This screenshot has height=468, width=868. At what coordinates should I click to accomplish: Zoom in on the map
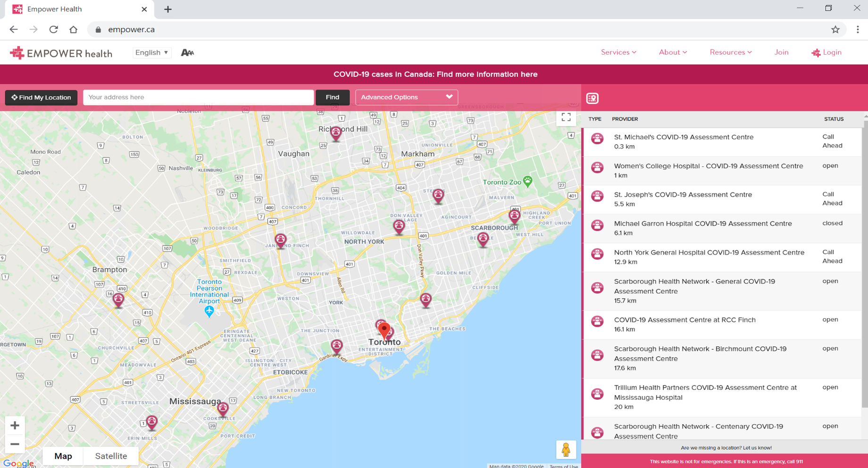[x=15, y=426]
